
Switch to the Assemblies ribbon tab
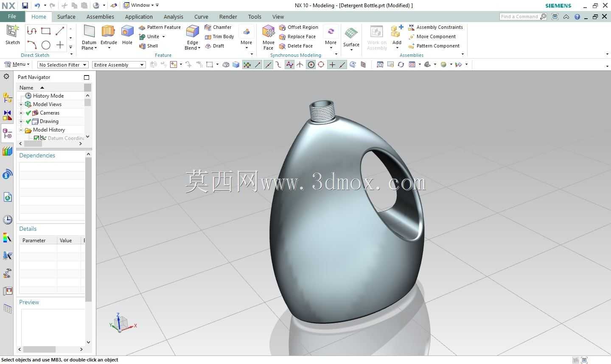click(100, 17)
